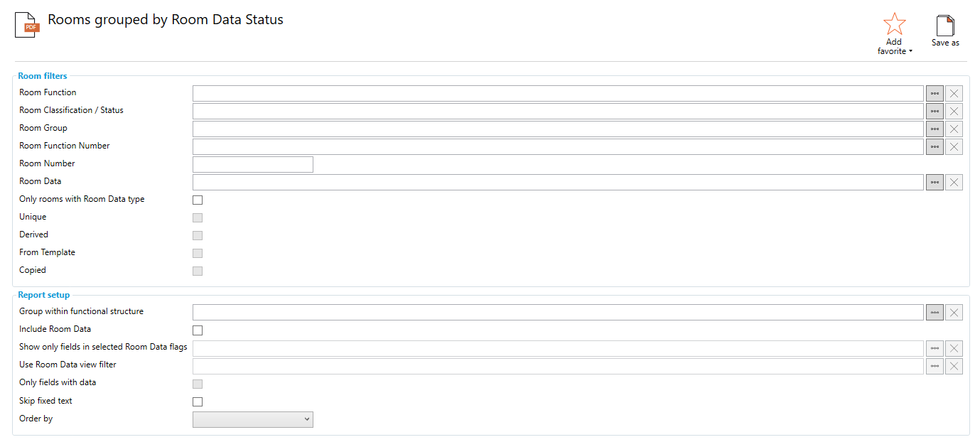The width and height of the screenshot is (980, 442).
Task: Open the Room Group selection dialog
Action: pyautogui.click(x=934, y=129)
